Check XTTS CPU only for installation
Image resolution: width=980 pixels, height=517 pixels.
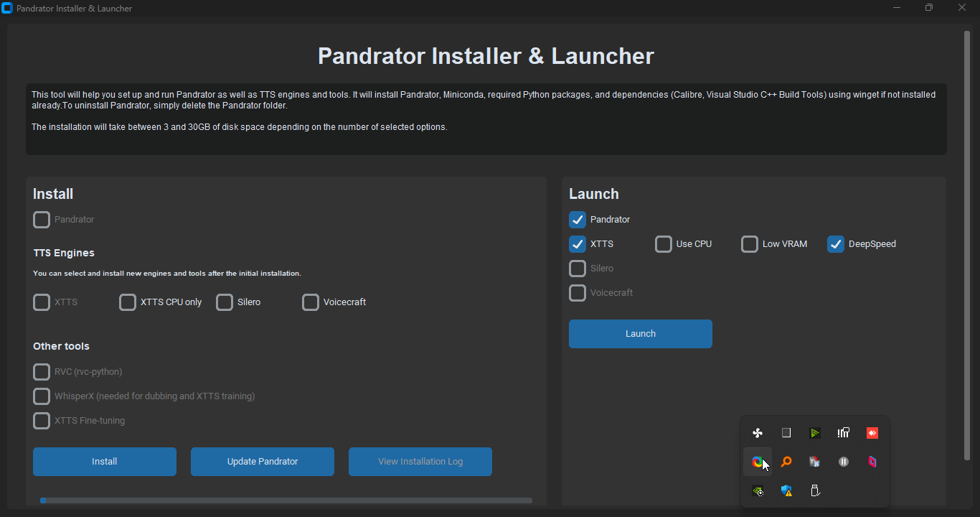click(x=128, y=302)
